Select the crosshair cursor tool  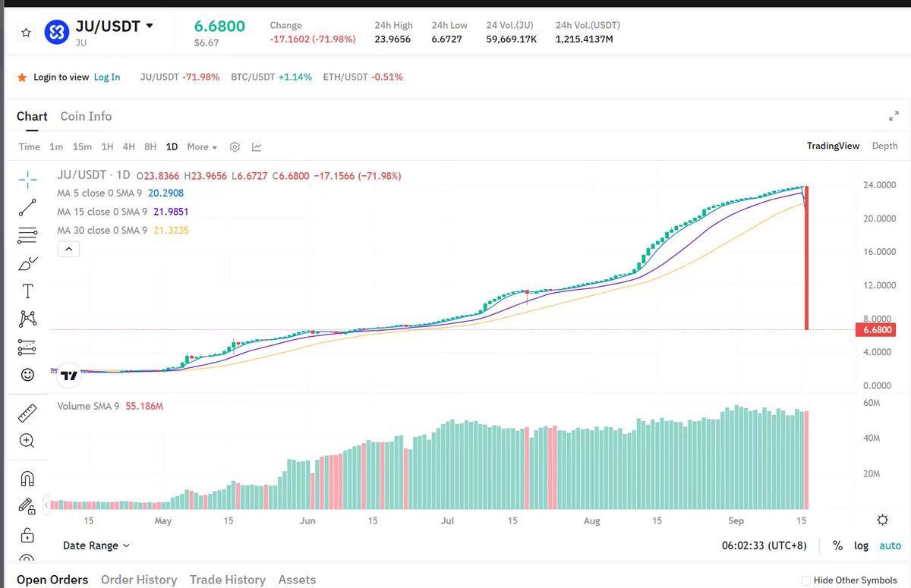(x=27, y=179)
